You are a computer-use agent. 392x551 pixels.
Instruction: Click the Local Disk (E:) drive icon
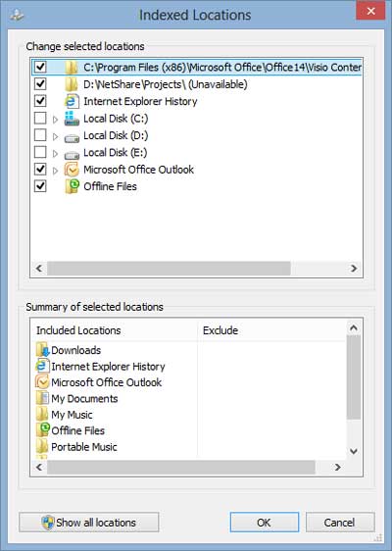72,154
